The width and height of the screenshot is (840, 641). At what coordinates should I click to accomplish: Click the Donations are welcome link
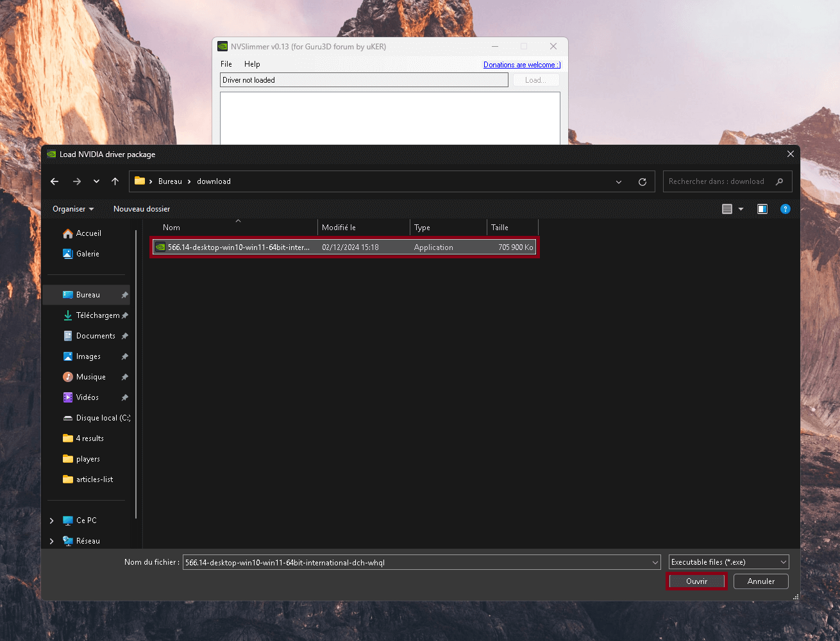pyautogui.click(x=521, y=65)
